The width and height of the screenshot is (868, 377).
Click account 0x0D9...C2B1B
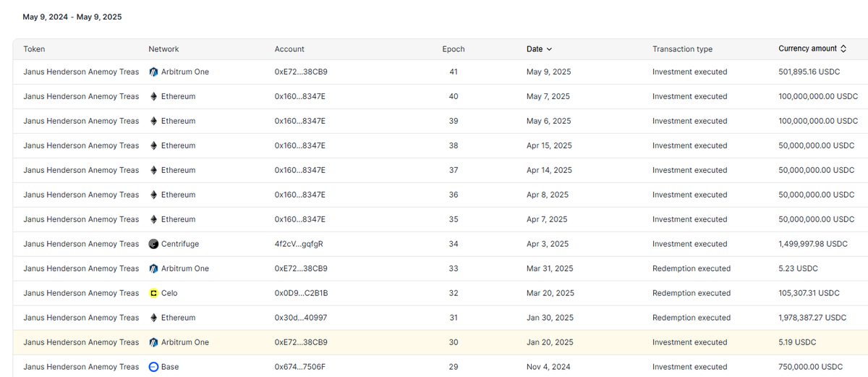point(301,294)
